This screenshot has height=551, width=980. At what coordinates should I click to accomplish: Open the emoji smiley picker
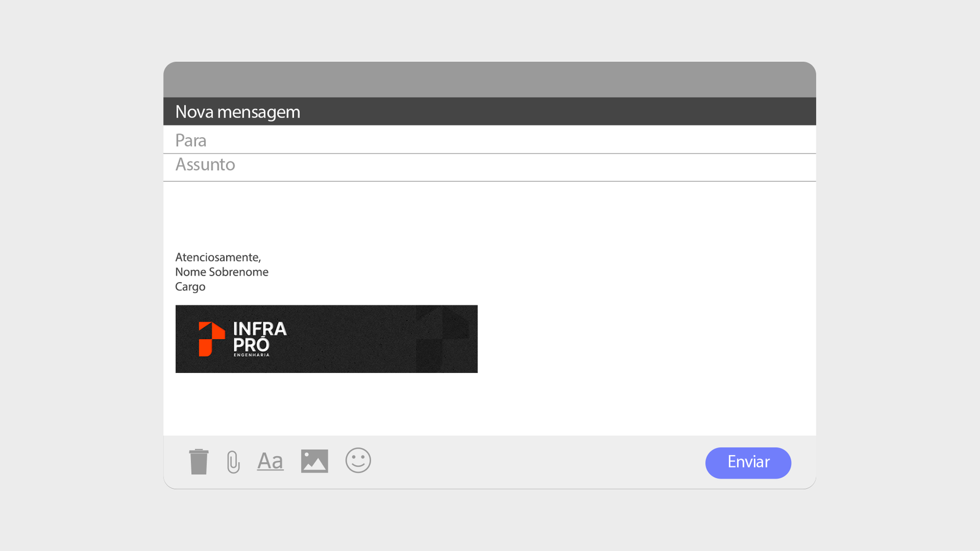(x=358, y=460)
